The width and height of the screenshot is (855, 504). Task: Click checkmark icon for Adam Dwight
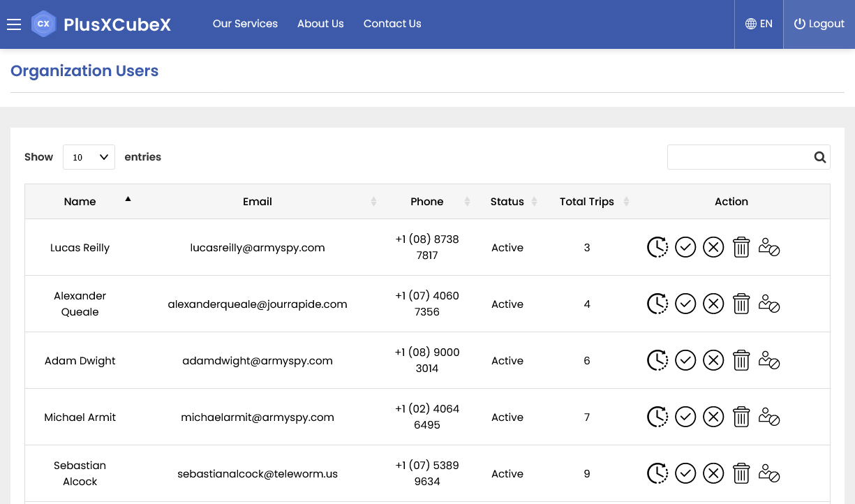[685, 360]
